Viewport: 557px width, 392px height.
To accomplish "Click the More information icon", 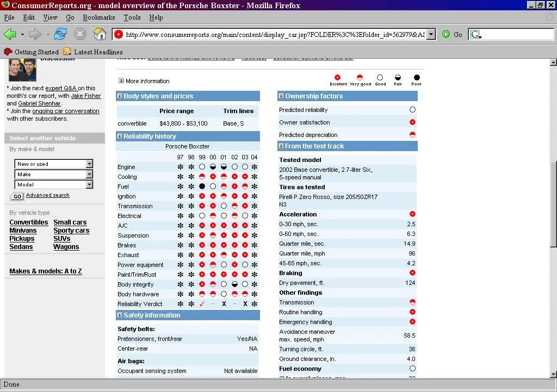I will pos(121,81).
